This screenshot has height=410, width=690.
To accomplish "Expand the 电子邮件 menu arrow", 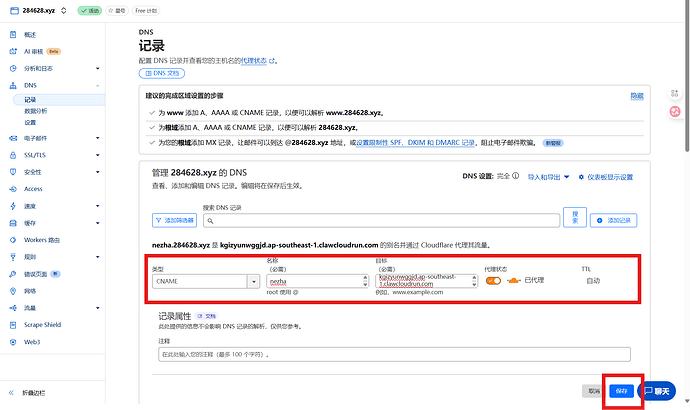I will (x=98, y=138).
